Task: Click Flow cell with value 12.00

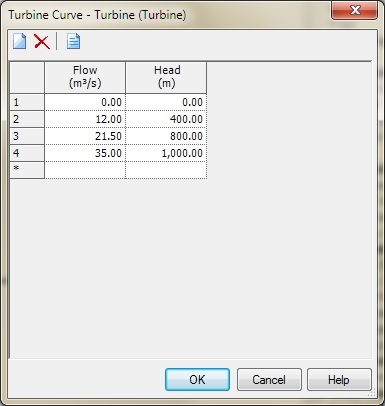Action: coord(85,119)
